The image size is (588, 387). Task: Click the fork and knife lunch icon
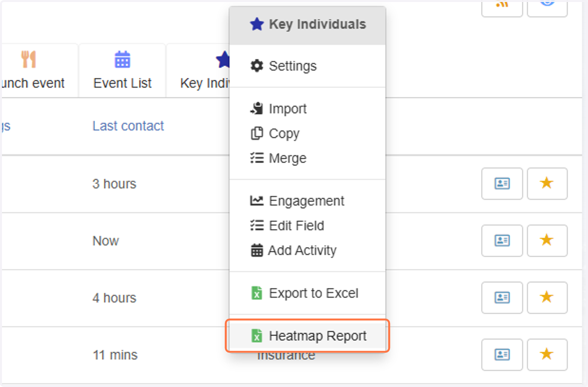[x=29, y=59]
